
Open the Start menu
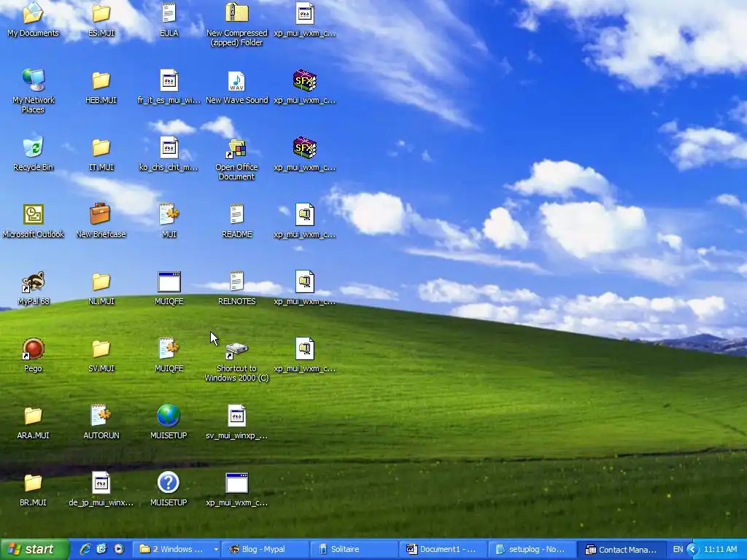(x=34, y=549)
